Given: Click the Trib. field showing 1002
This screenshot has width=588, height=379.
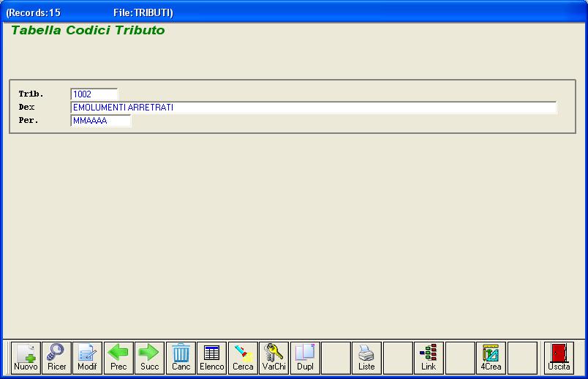Looking at the screenshot, I should [x=94, y=94].
